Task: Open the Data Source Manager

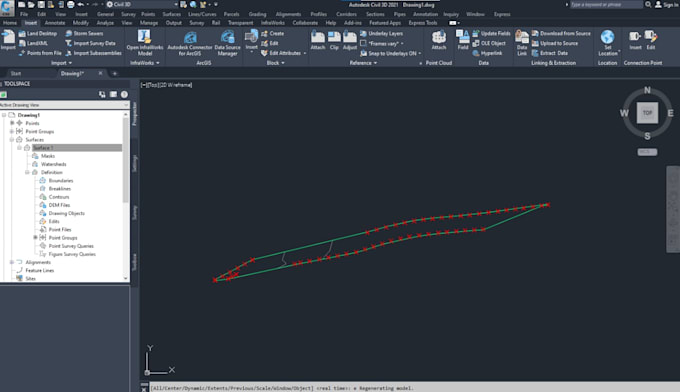Action: click(x=227, y=43)
